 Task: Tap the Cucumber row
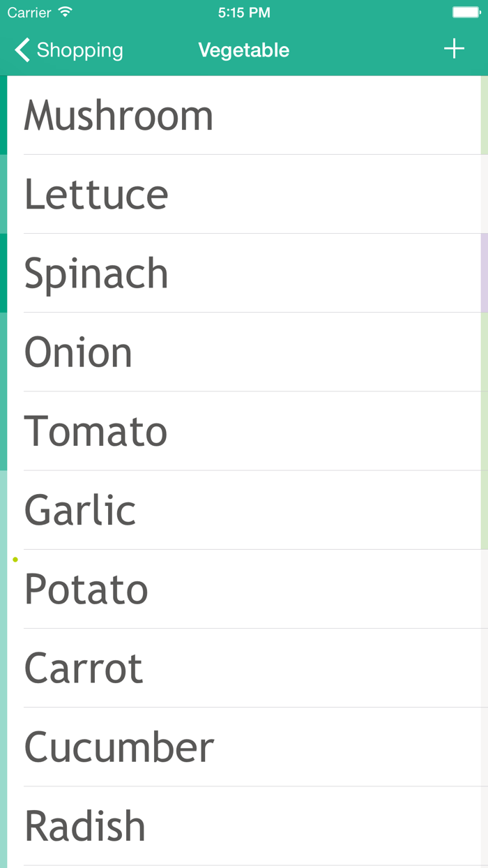point(119,747)
